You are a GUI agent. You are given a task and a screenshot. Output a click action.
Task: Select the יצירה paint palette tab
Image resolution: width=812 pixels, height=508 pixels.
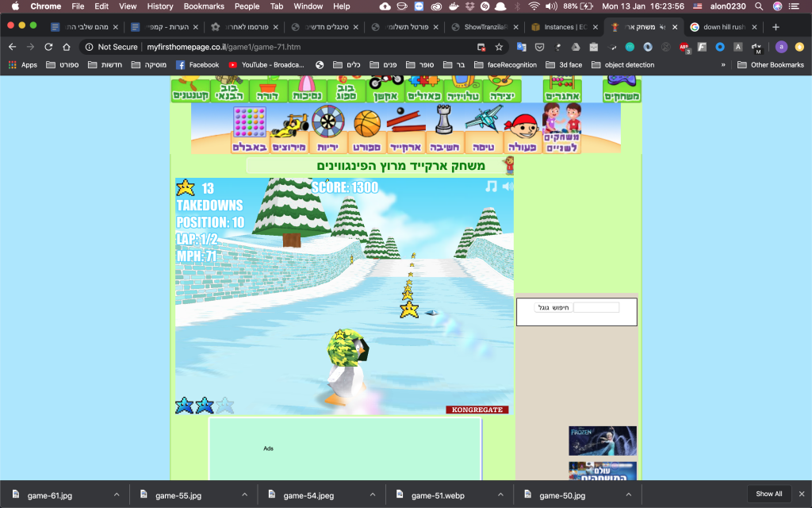[x=502, y=89]
